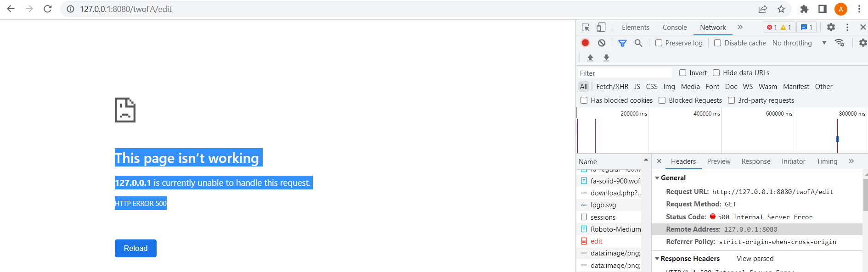Image resolution: width=868 pixels, height=272 pixels.
Task: Open the No throttling dropdown
Action: (792, 43)
